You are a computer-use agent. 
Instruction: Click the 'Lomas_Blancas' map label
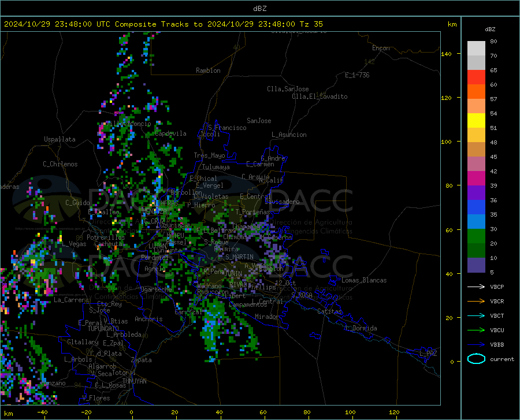364,280
